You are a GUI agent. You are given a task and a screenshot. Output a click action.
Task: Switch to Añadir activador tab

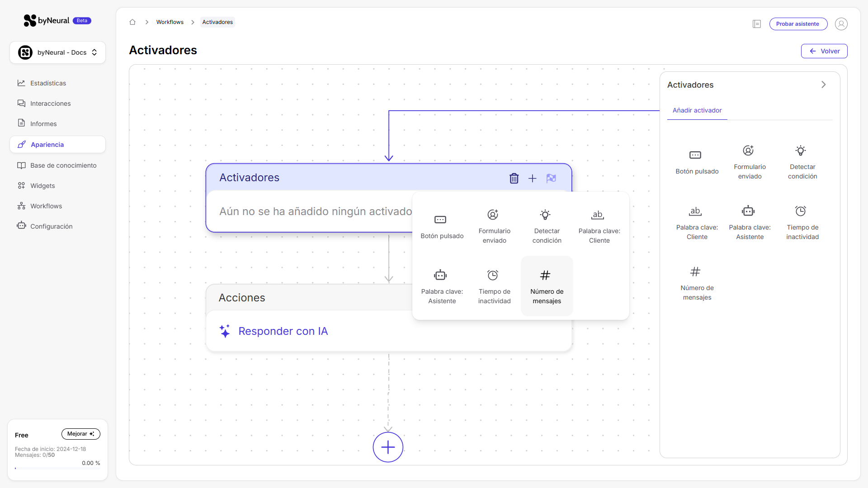point(697,110)
